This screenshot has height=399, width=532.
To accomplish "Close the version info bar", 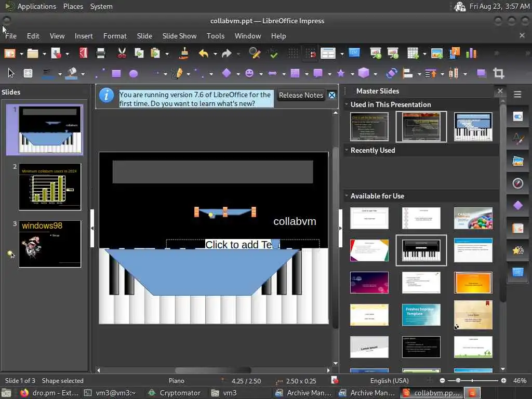I will pos(332,96).
